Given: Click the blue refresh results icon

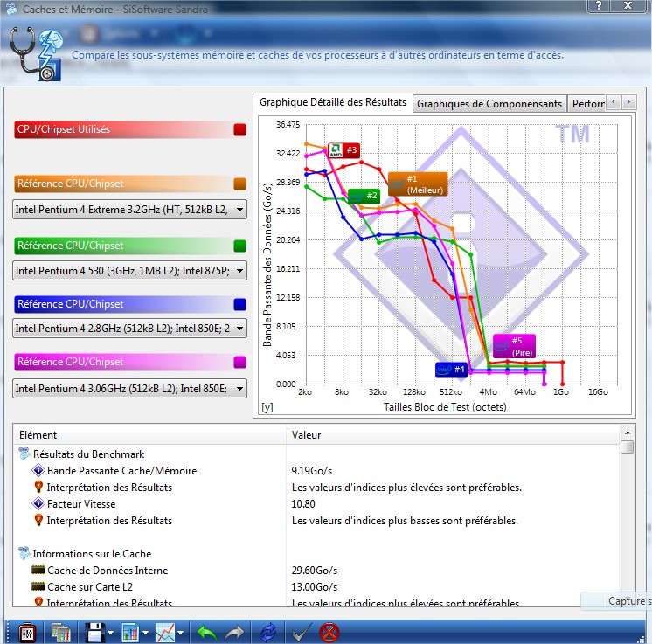Looking at the screenshot, I should tap(268, 633).
